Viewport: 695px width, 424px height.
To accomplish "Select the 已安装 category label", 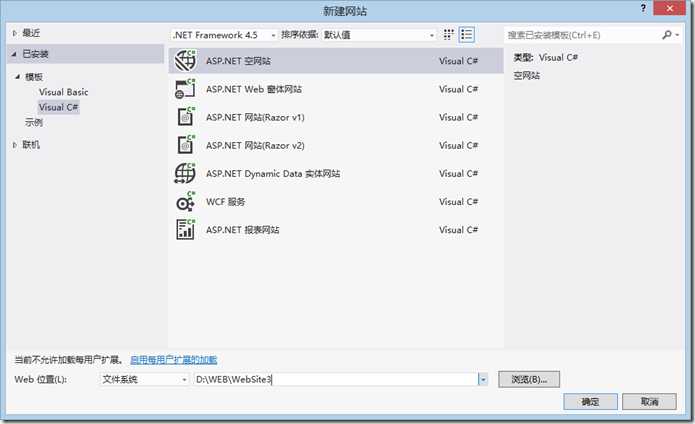I will click(x=35, y=54).
